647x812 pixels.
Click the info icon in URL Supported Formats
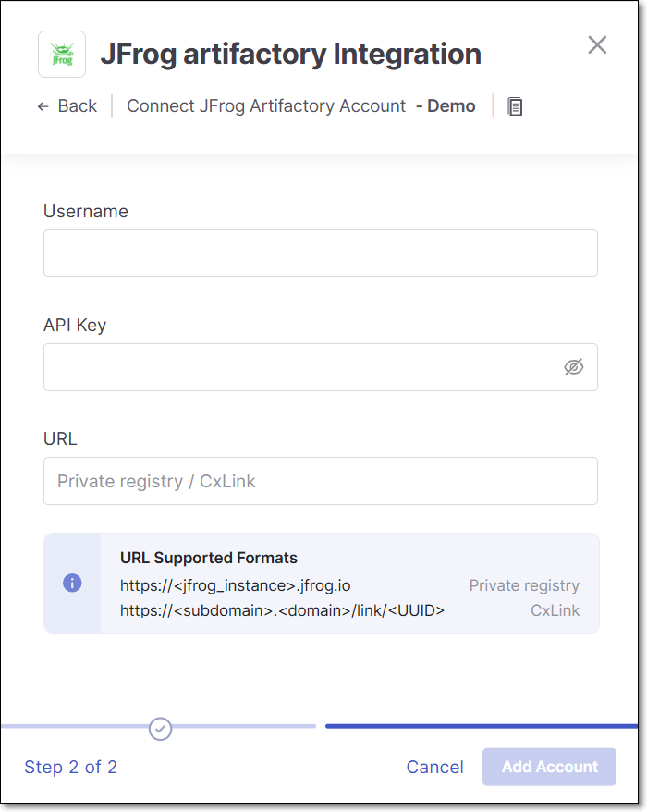pyautogui.click(x=72, y=583)
